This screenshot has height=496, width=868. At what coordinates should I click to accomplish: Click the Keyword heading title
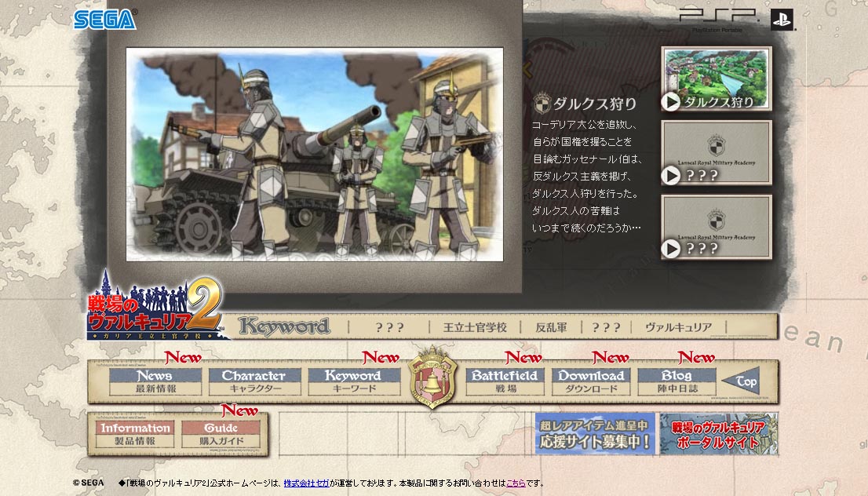coord(285,326)
